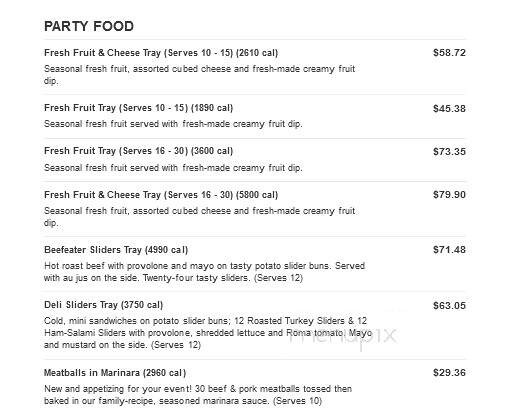Open Fresh Fruit Tray 3600 cal item
Screen dimensions: 522x418
138,151
